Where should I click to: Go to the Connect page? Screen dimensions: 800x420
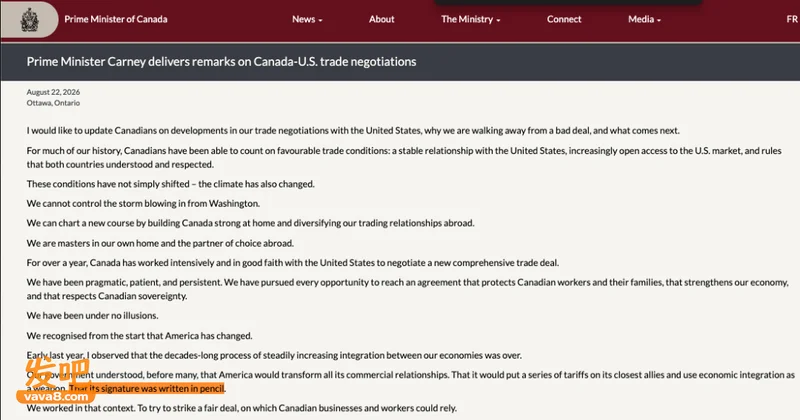tap(564, 19)
